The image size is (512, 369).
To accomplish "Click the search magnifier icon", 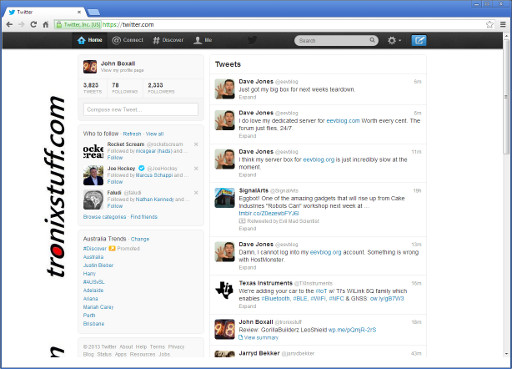I will (x=372, y=40).
